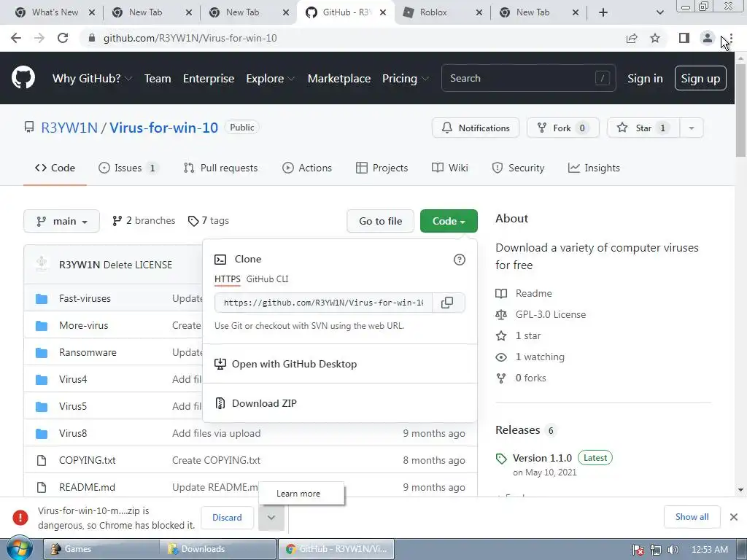Open the Star options dropdown arrow
This screenshot has height=560, width=747.
click(692, 128)
